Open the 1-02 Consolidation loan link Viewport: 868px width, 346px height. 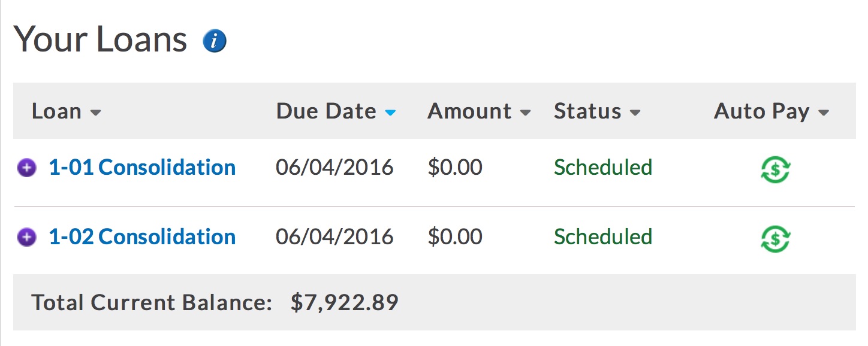point(141,237)
